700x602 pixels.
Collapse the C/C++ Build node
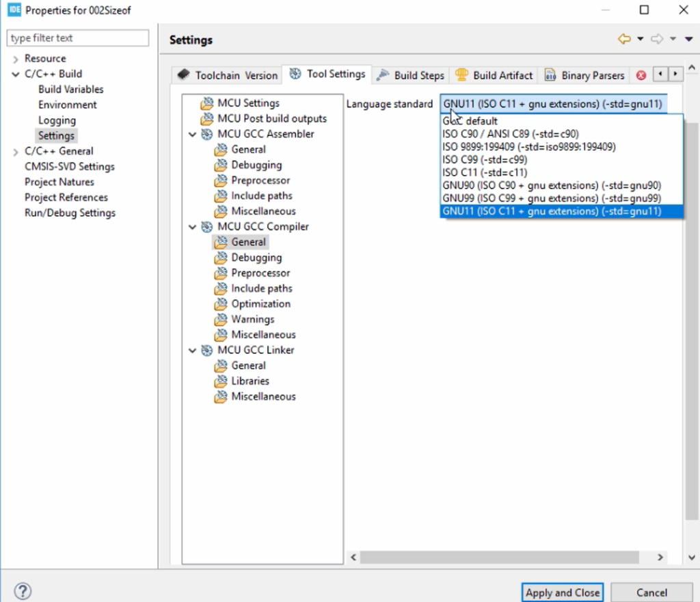tap(16, 74)
